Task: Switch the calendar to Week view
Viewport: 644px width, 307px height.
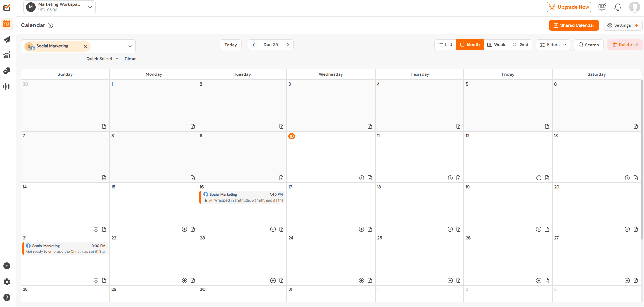Action: 496,44
